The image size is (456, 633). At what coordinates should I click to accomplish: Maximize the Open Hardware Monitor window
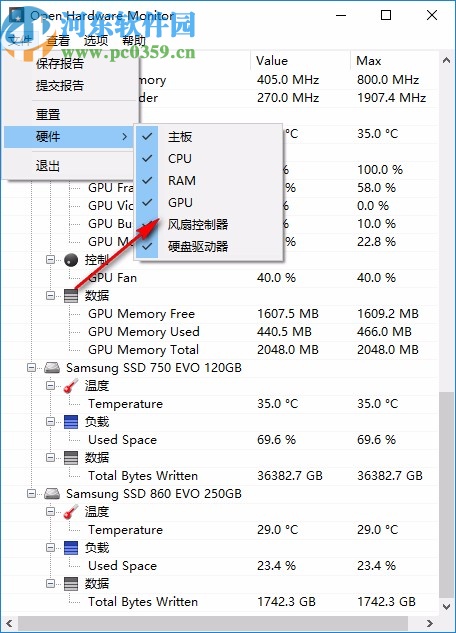click(386, 15)
